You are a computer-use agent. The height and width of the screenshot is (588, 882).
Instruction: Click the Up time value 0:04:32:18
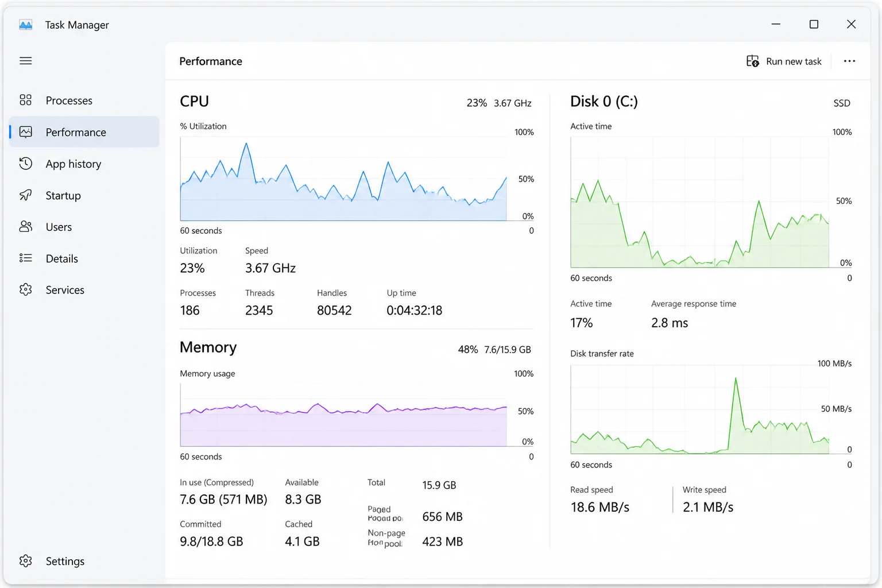(415, 311)
